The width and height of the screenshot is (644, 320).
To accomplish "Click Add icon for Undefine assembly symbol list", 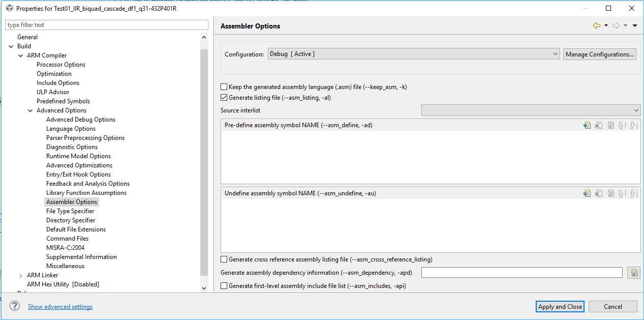I will [587, 193].
